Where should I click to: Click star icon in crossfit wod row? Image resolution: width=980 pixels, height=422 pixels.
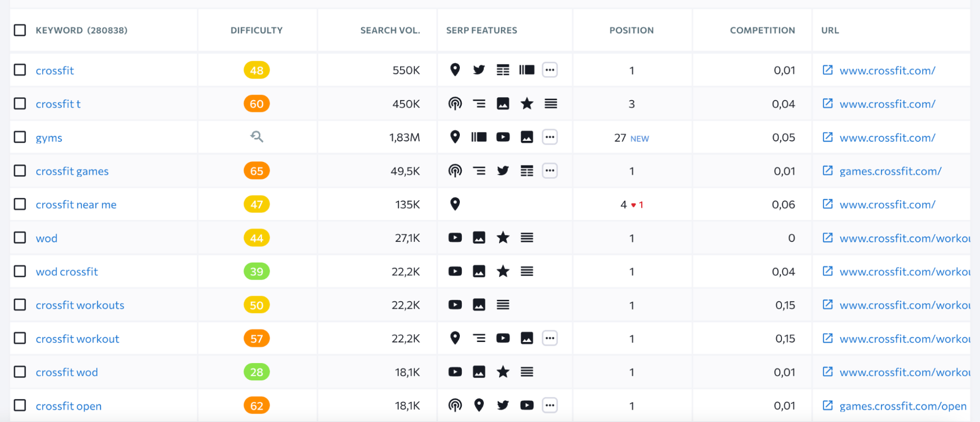point(503,372)
